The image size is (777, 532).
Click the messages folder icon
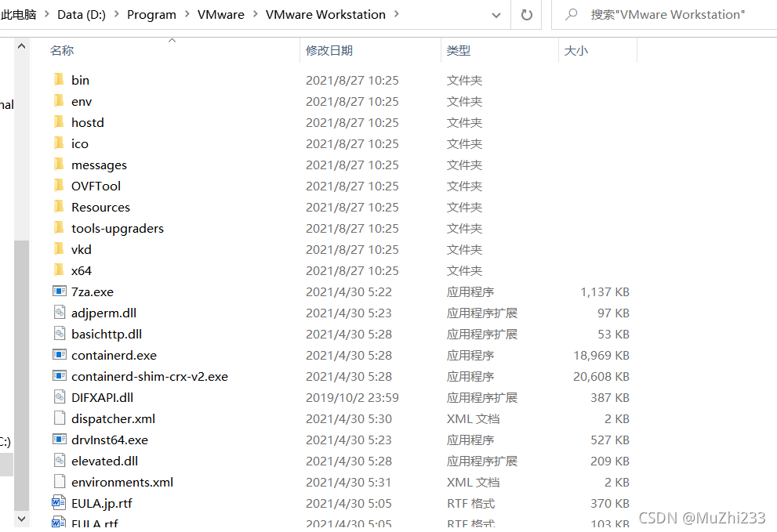(59, 165)
